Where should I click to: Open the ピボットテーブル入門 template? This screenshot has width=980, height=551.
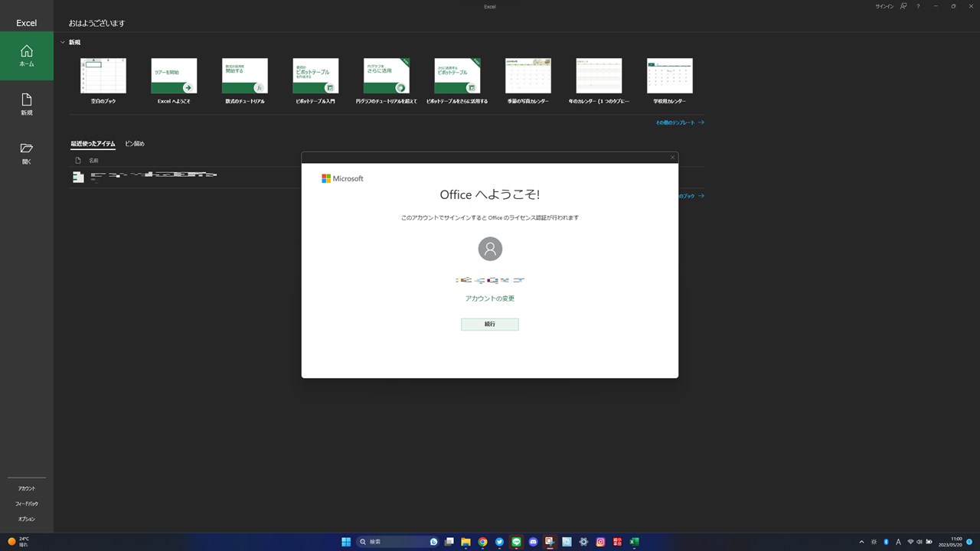315,81
